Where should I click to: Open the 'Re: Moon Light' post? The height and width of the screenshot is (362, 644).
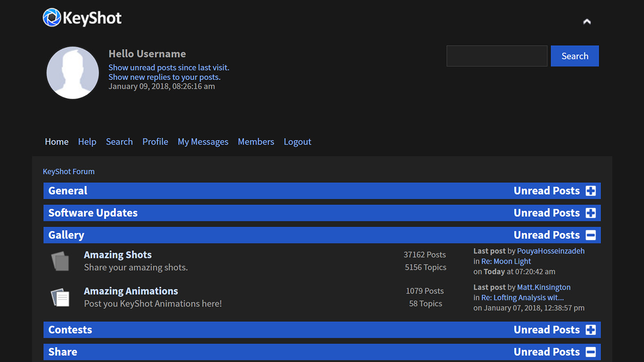coord(506,262)
